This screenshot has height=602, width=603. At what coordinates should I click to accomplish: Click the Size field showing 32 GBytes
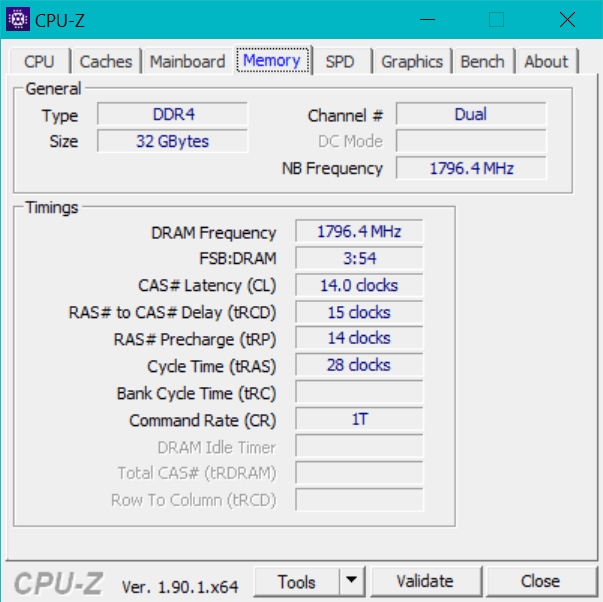tap(173, 141)
